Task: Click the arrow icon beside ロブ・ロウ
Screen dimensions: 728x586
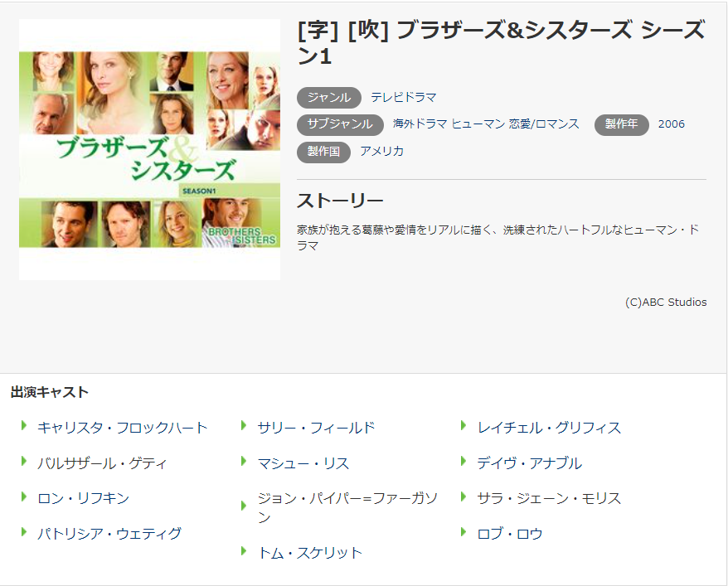Action: 463,532
